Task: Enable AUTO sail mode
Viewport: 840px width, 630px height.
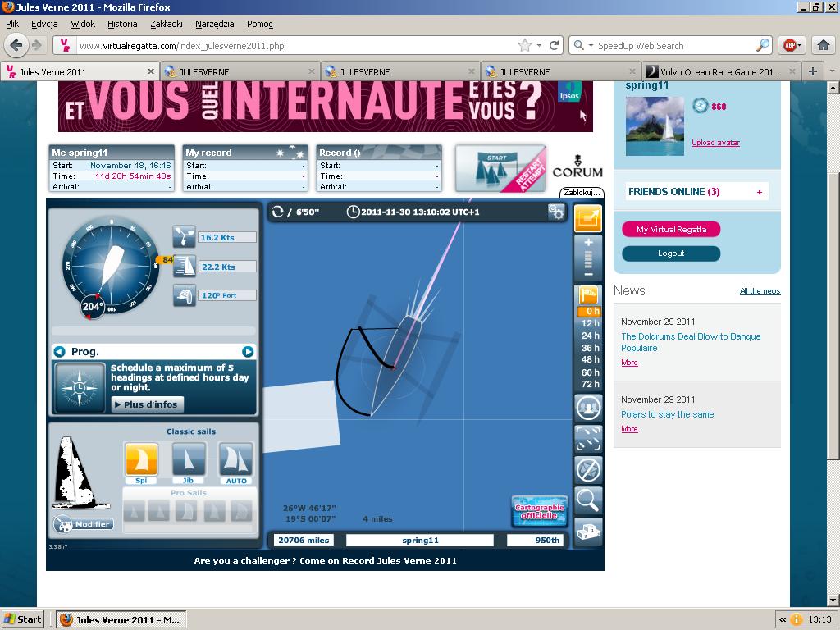Action: pyautogui.click(x=235, y=459)
